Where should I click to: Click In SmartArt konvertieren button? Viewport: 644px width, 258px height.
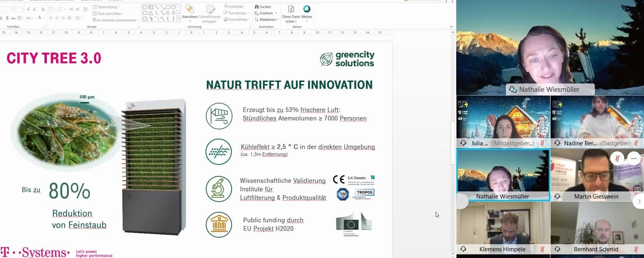[x=115, y=20]
